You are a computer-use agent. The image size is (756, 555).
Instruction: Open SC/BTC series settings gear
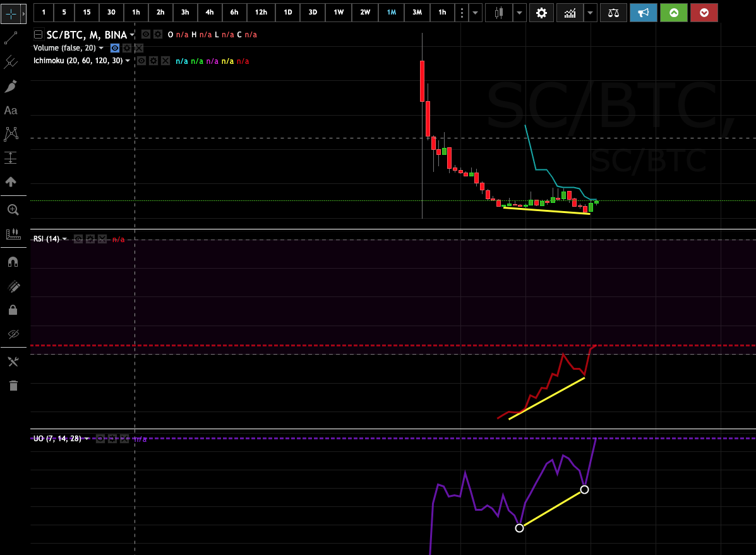158,34
